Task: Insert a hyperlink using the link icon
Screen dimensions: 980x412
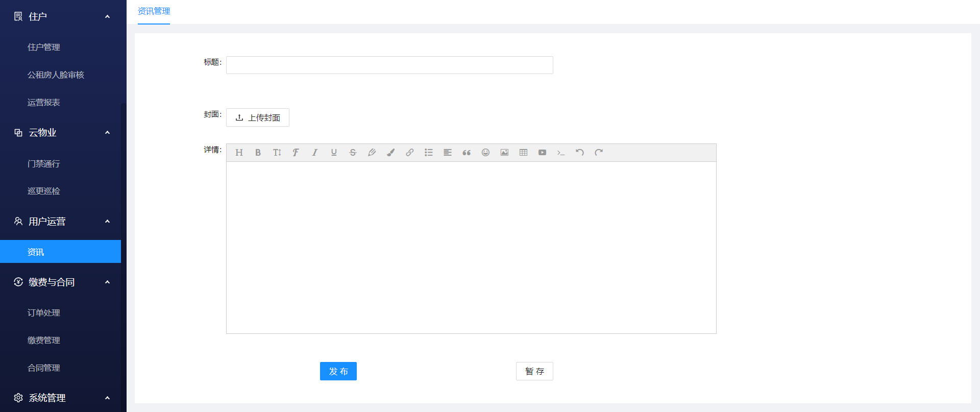Action: coord(409,153)
